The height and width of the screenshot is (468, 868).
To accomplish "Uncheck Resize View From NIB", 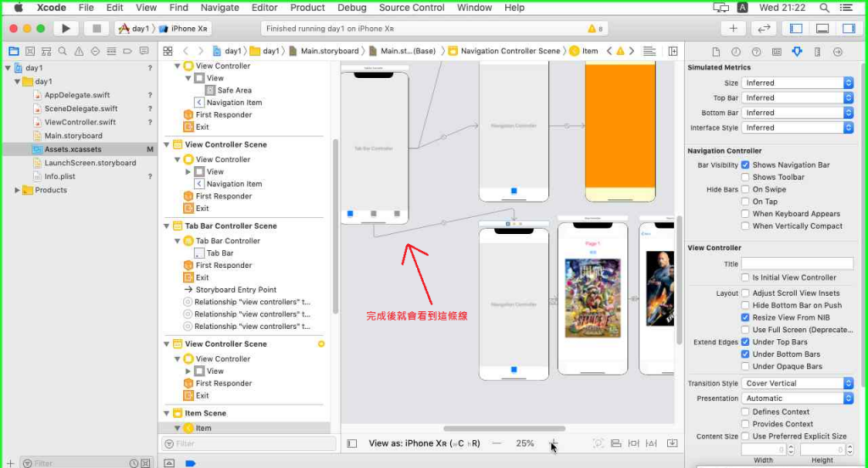I will [x=745, y=317].
